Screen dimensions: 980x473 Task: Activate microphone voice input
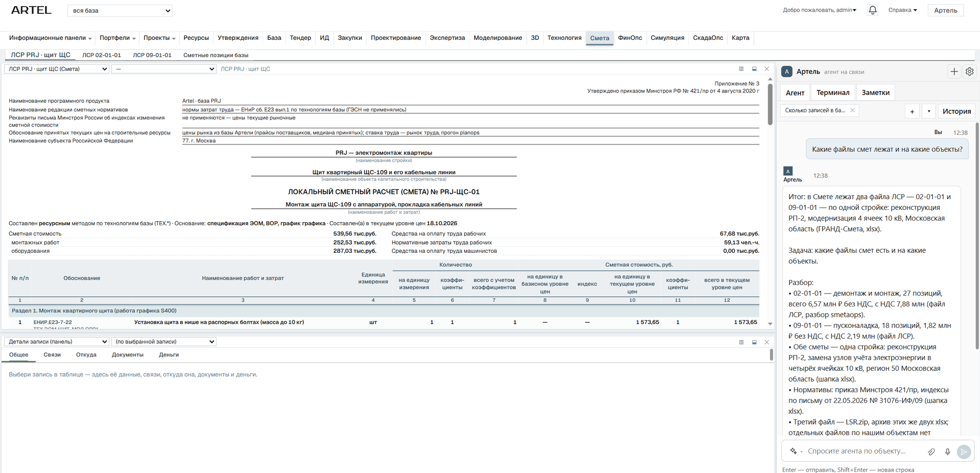pyautogui.click(x=947, y=452)
